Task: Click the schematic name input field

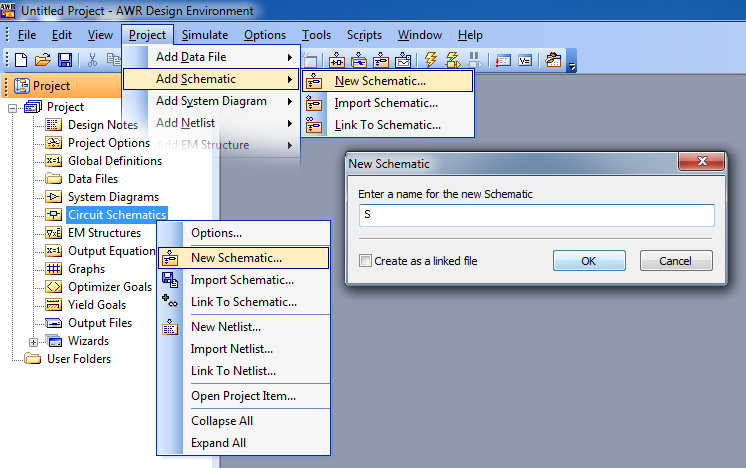Action: (x=537, y=215)
